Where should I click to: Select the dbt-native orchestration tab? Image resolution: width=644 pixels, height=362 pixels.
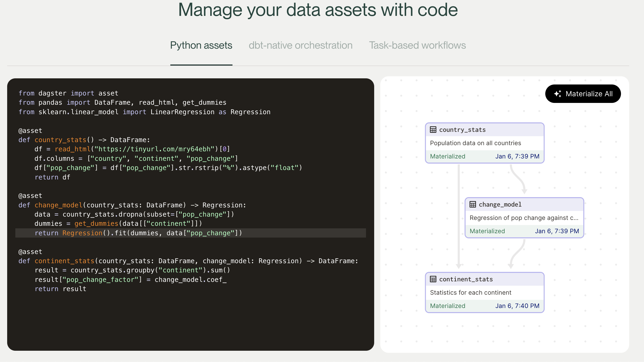(x=301, y=45)
